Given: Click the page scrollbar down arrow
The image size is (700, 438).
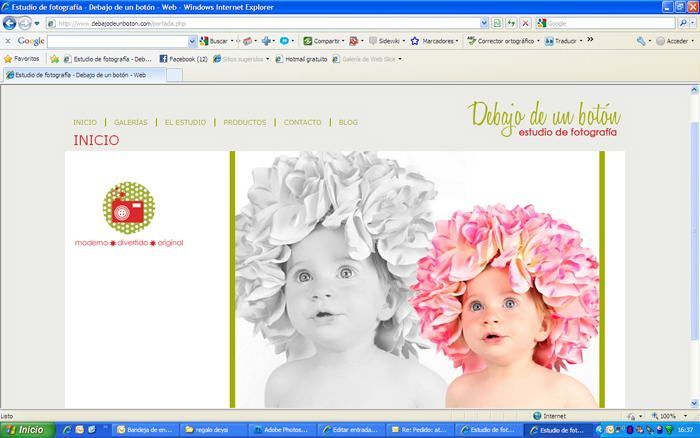Looking at the screenshot, I should coord(694,403).
